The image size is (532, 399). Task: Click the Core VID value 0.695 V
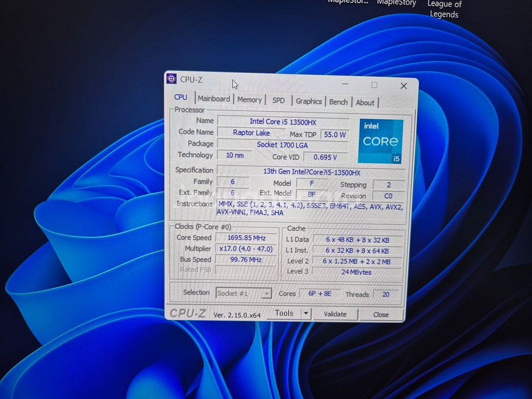point(325,157)
